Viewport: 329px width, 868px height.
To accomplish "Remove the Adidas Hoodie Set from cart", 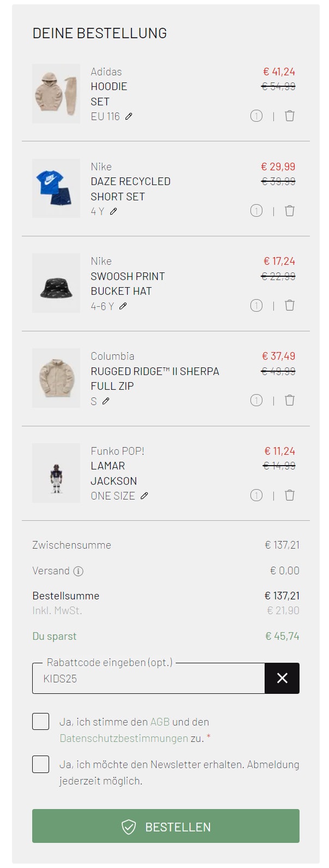I will point(289,116).
